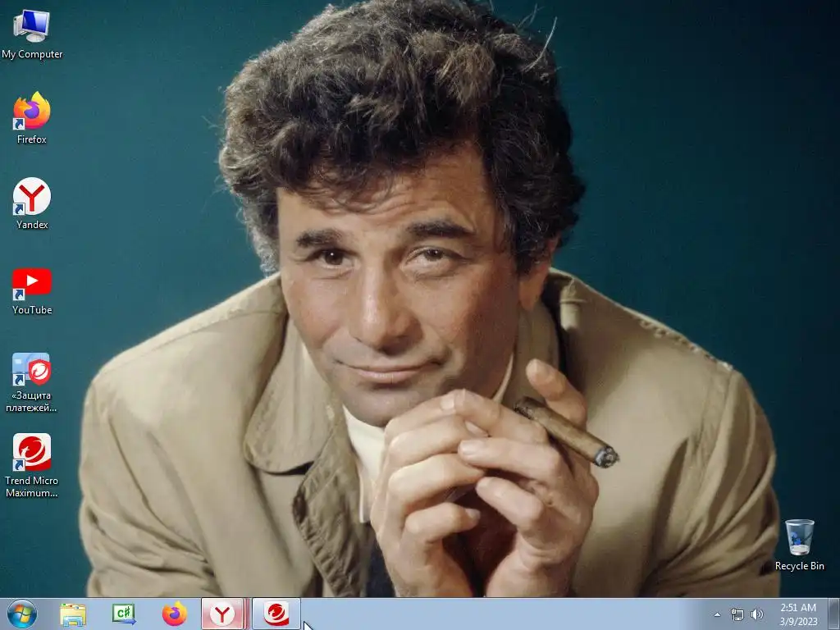
Task: Open Windows Explorer from the taskbar
Action: (x=73, y=614)
